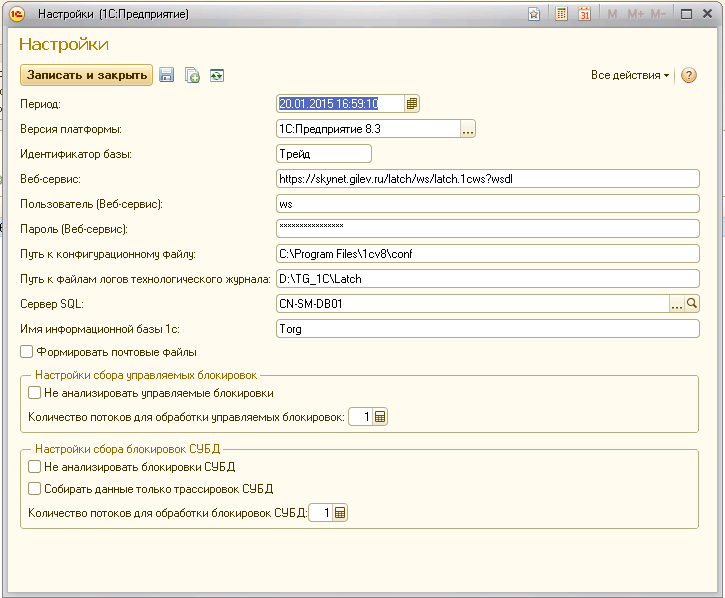
Task: Close the Настройки window
Action: point(707,14)
